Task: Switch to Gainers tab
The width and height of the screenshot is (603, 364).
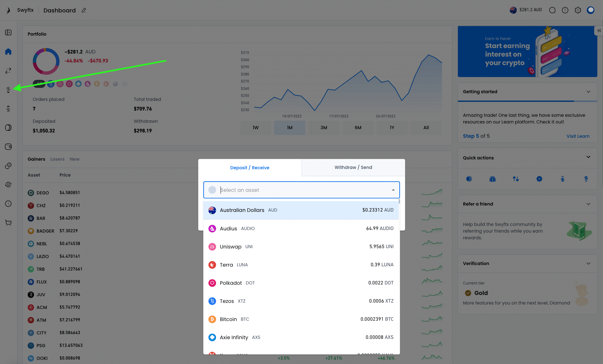Action: click(x=36, y=159)
